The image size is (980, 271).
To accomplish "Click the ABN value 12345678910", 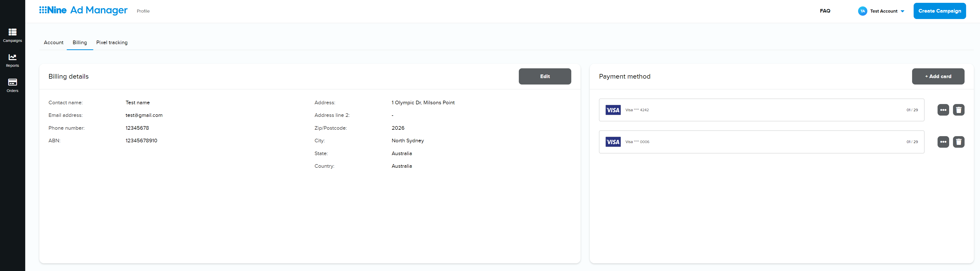I will click(x=141, y=141).
